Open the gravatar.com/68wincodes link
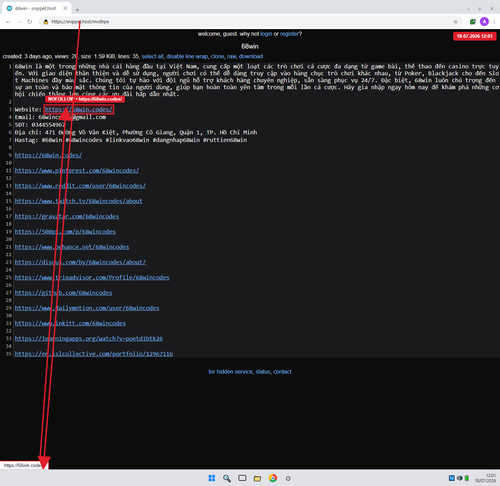The image size is (500, 486). pos(67,217)
